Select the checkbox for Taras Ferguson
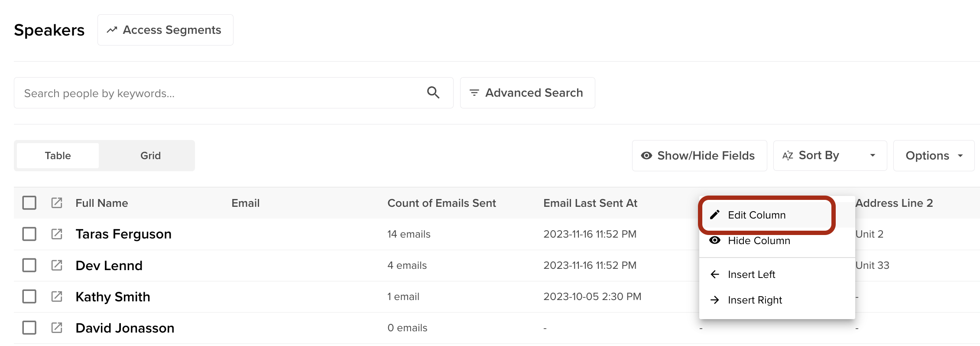Viewport: 980px width, 346px height. 29,234
